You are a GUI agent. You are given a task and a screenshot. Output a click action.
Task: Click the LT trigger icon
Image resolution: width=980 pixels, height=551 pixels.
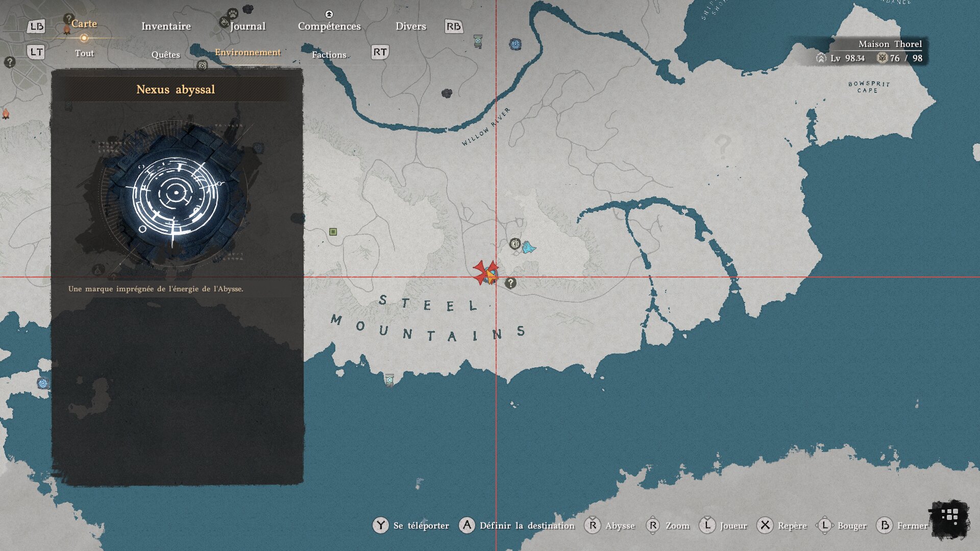coord(36,52)
